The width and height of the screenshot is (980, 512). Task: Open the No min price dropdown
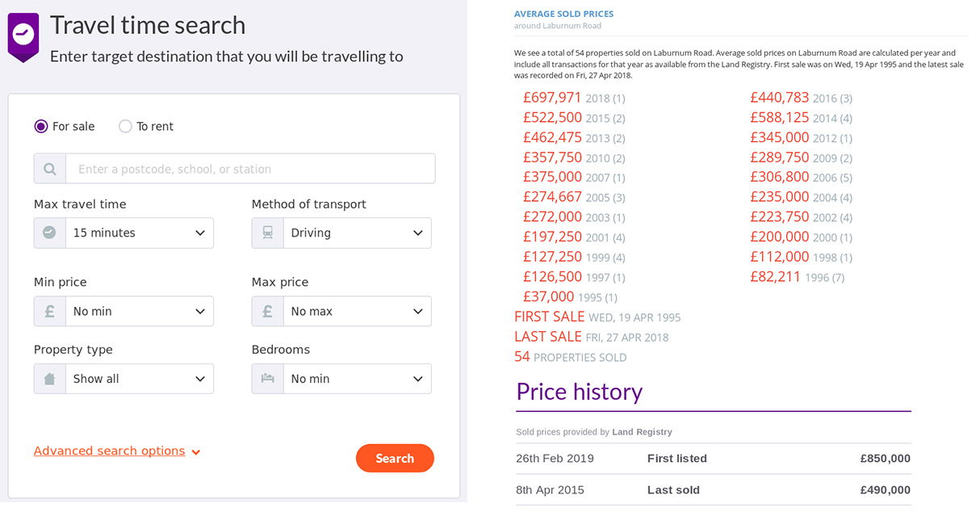click(140, 311)
